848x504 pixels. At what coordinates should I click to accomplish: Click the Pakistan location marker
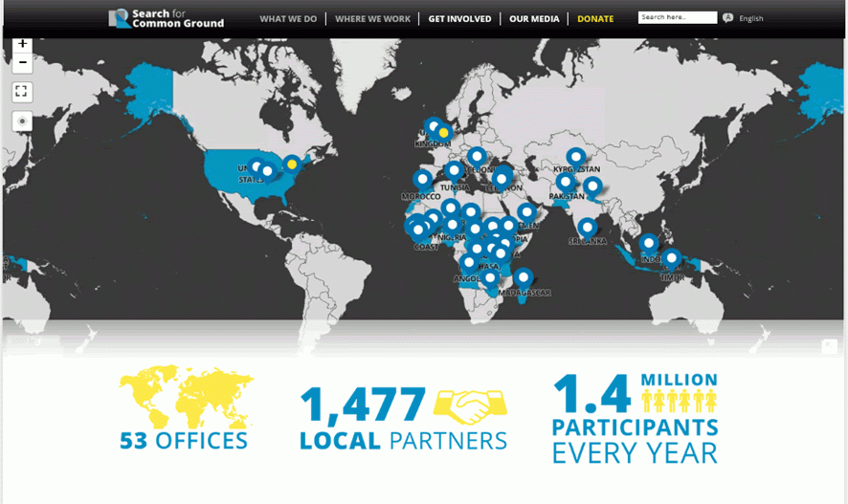[x=566, y=182]
